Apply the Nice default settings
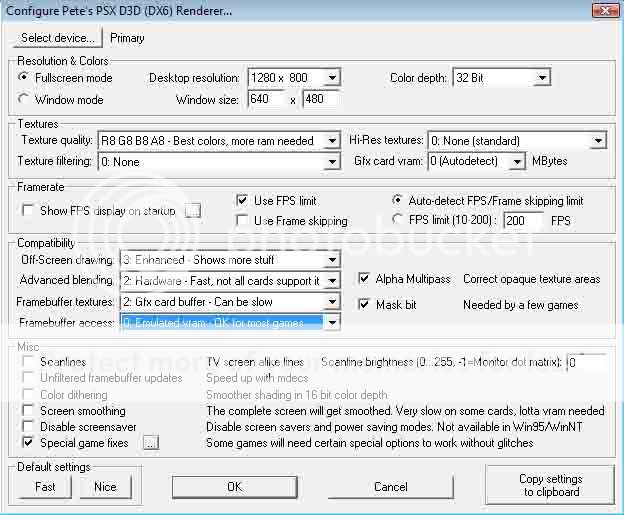This screenshot has height=515, width=624. coord(105,487)
